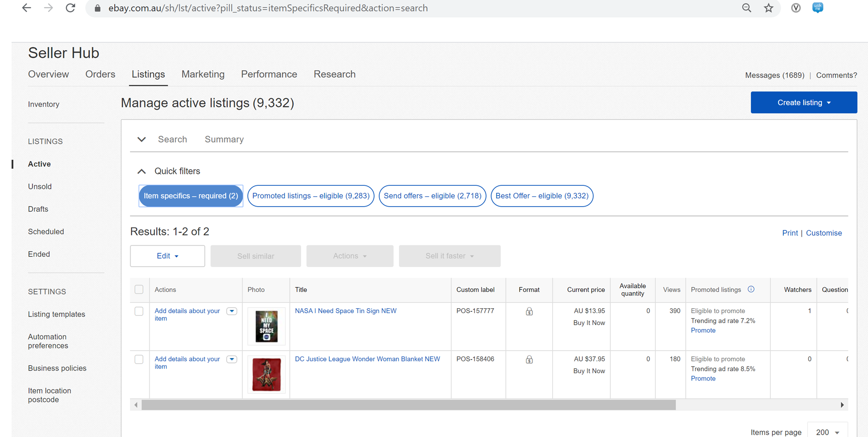Viewport: 868px width, 437px height.
Task: Apply Send offers – eligible filter
Action: click(x=432, y=196)
